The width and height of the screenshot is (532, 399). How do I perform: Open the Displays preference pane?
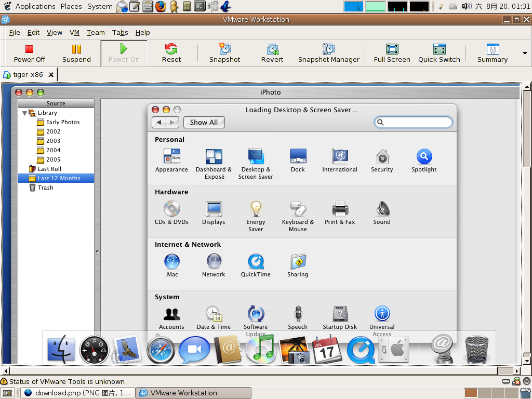pyautogui.click(x=214, y=213)
